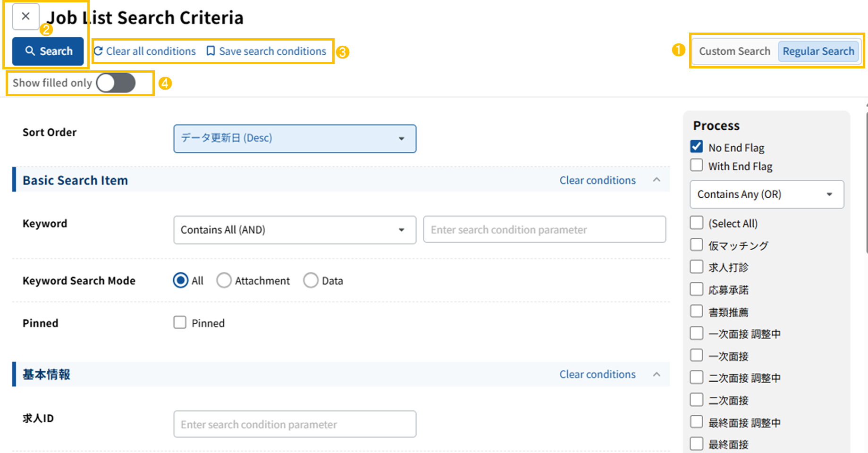Screen dimensions: 868x453
Task: Open the Process Contains Any (OR) dropdown
Action: pyautogui.click(x=766, y=194)
